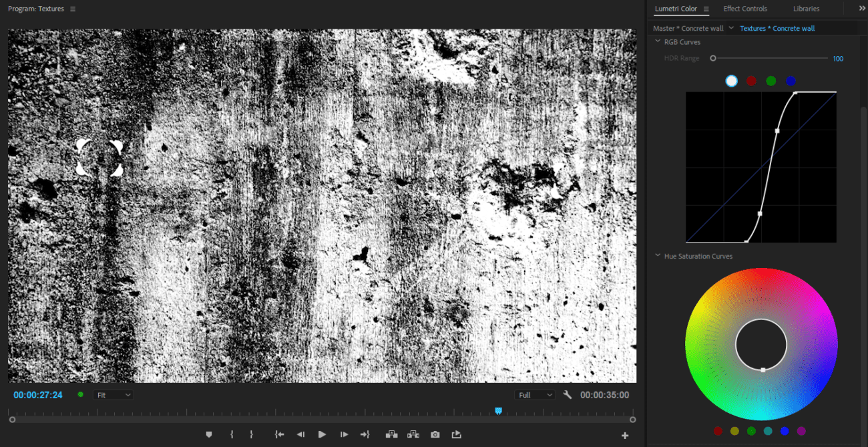Select the Add Marker icon

pyautogui.click(x=209, y=434)
